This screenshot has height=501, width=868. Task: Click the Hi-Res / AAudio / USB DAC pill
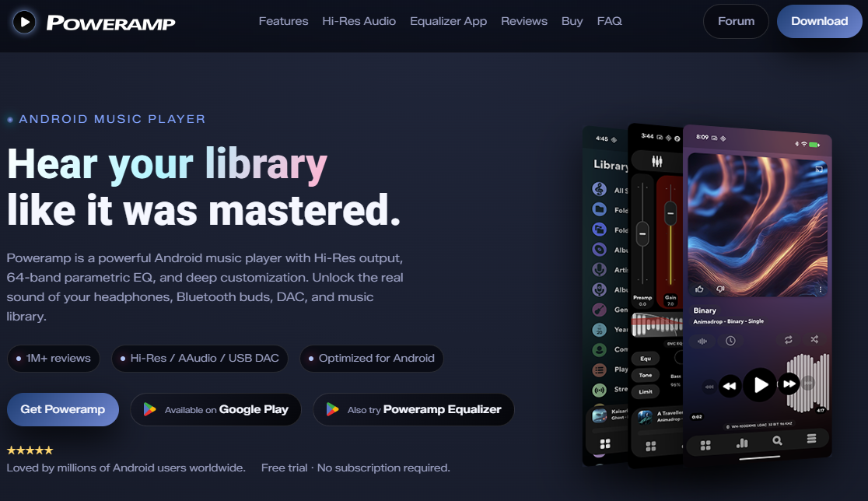199,358
